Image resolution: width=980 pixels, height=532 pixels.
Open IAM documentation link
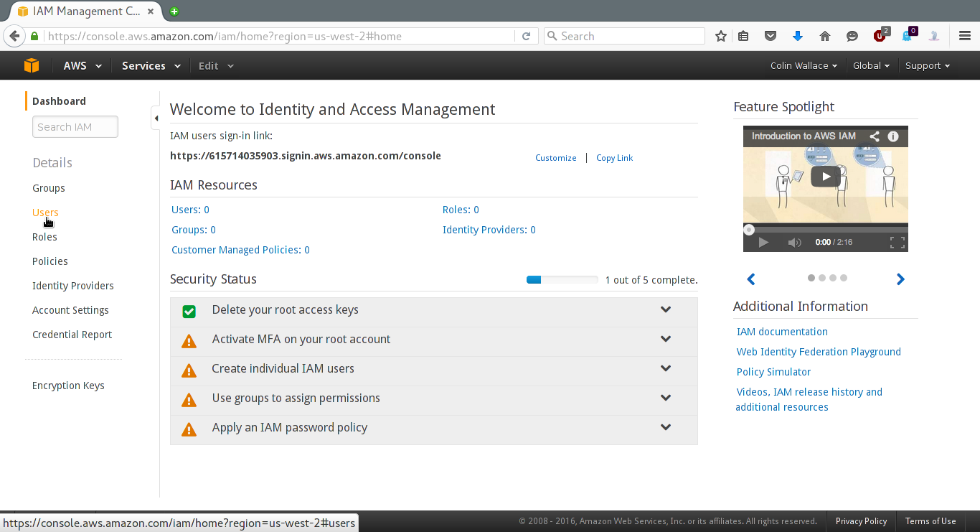click(x=782, y=332)
